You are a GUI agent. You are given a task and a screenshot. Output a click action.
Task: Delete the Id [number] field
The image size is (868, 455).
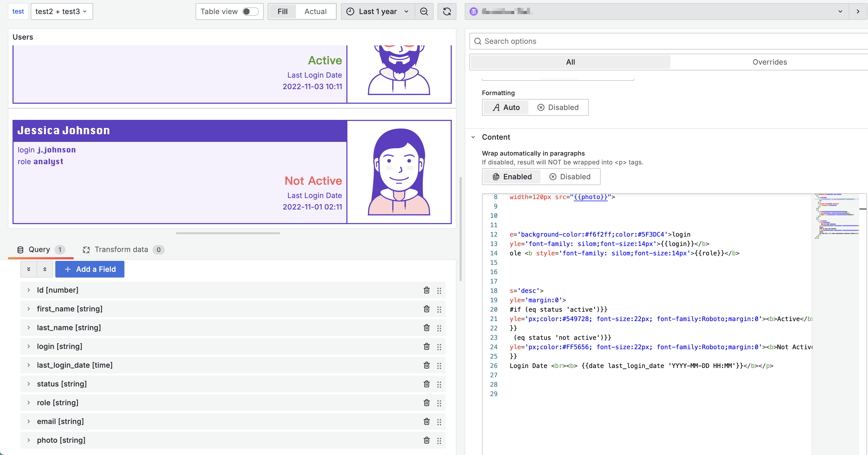tap(427, 290)
